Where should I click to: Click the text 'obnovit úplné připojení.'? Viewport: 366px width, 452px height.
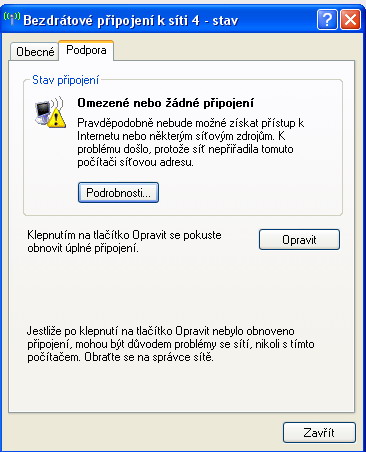coord(83,248)
